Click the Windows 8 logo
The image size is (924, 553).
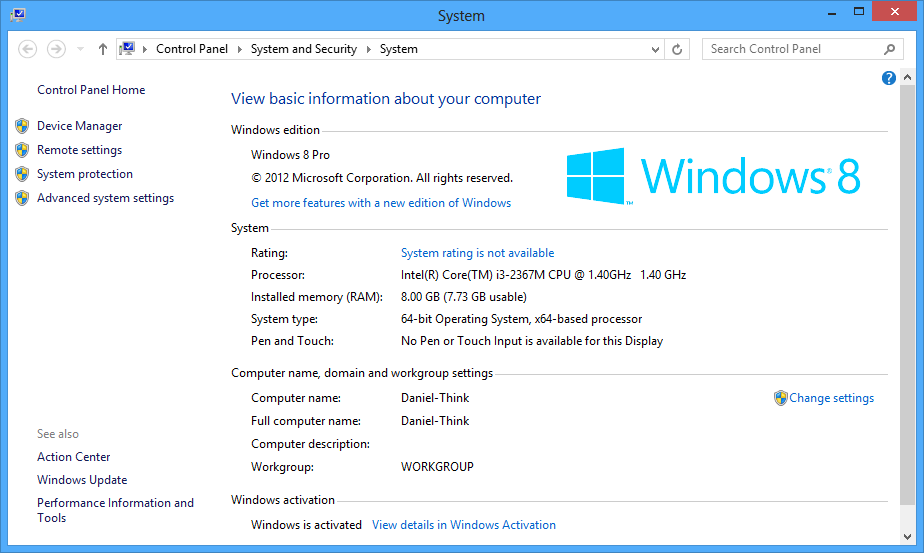point(713,176)
